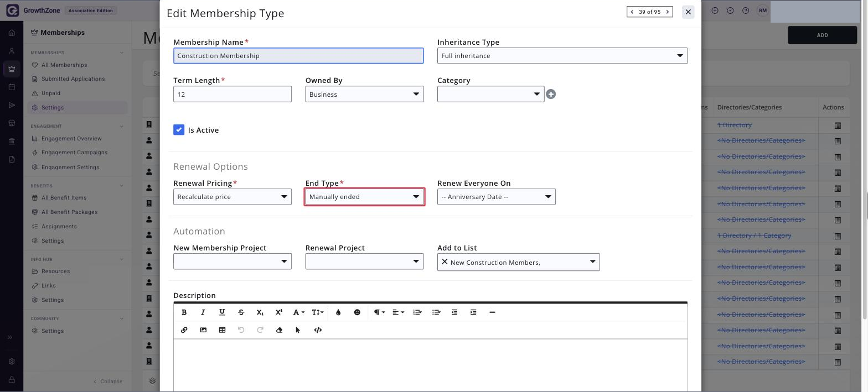Collapse the Info Hub sidebar section
The image size is (868, 392).
122,259
